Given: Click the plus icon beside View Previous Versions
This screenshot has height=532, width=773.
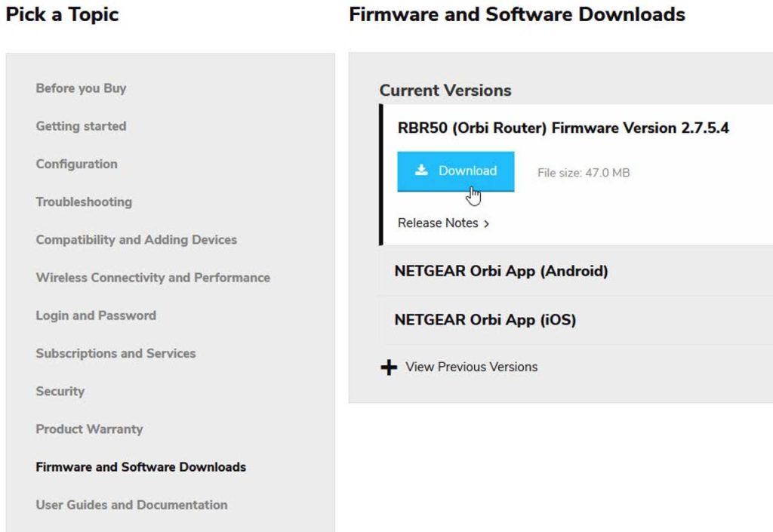Looking at the screenshot, I should (389, 367).
